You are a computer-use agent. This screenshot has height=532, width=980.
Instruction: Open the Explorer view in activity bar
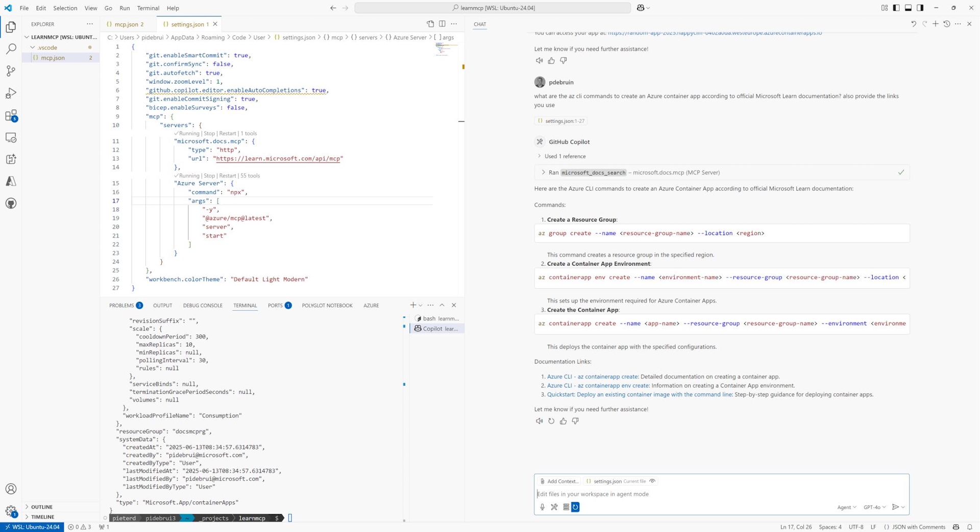[x=11, y=27]
